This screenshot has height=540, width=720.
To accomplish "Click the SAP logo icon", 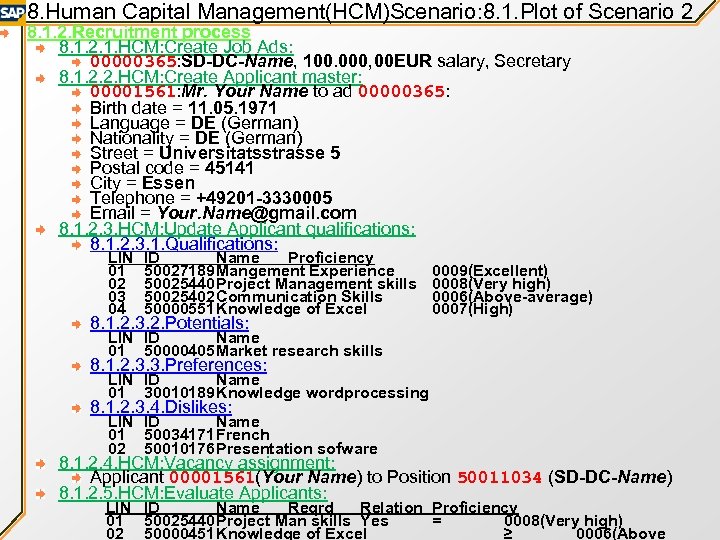I will (x=12, y=12).
